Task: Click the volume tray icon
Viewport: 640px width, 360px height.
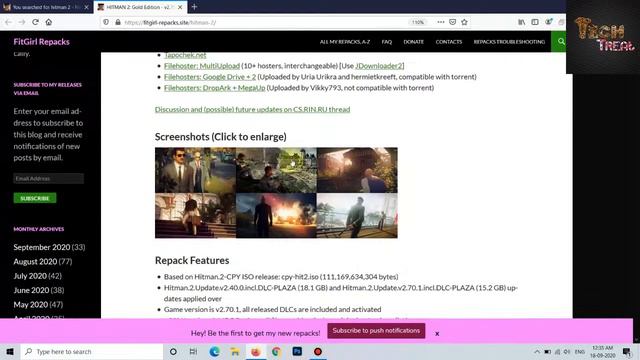Action: point(567,351)
